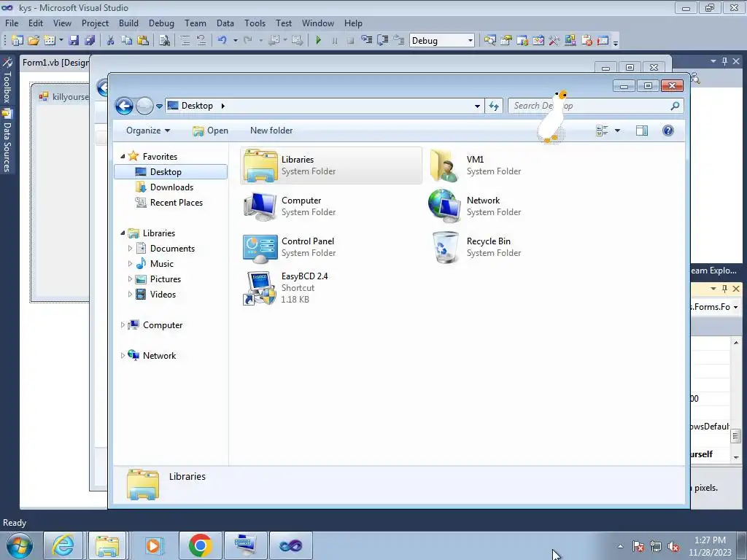
Task: Toggle the preview pane icon
Action: tap(642, 131)
